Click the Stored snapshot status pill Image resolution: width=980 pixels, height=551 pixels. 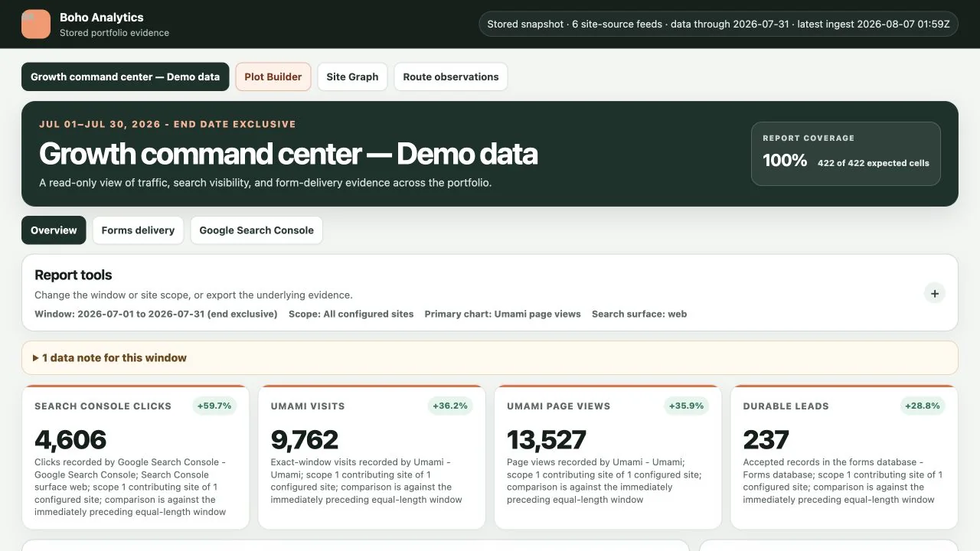(x=718, y=24)
